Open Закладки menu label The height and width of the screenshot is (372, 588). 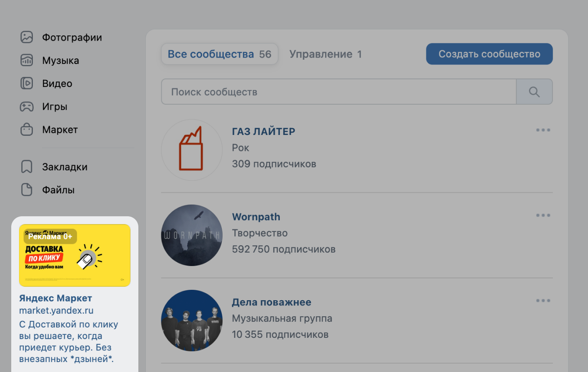coord(65,167)
